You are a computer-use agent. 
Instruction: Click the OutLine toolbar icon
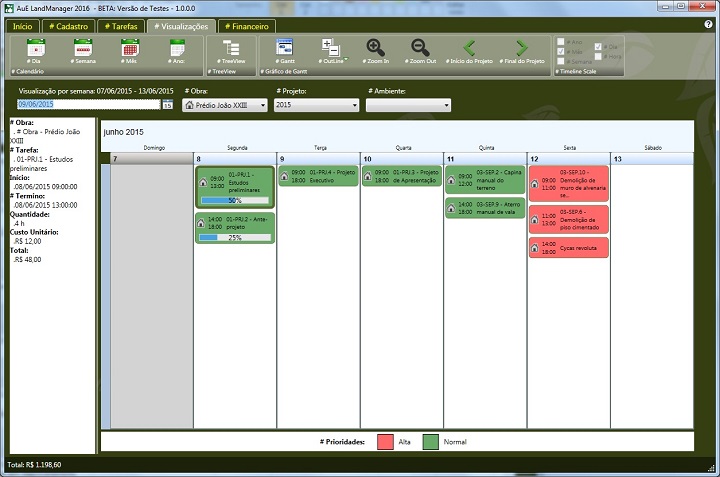pyautogui.click(x=330, y=49)
